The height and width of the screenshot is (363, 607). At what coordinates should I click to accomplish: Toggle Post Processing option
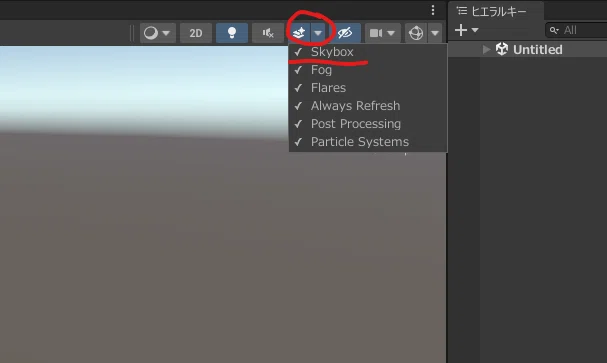(x=368, y=124)
